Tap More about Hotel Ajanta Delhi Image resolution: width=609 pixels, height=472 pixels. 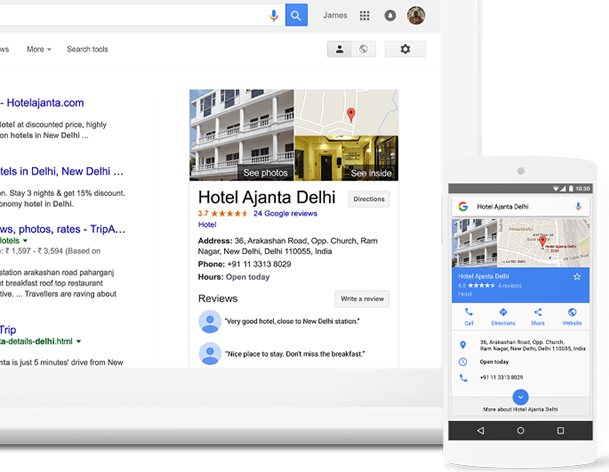tap(520, 409)
